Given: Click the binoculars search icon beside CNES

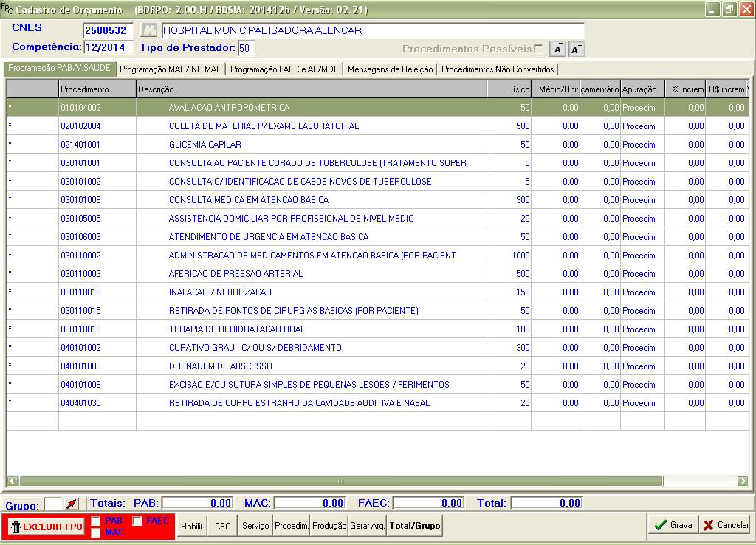Looking at the screenshot, I should (x=150, y=31).
